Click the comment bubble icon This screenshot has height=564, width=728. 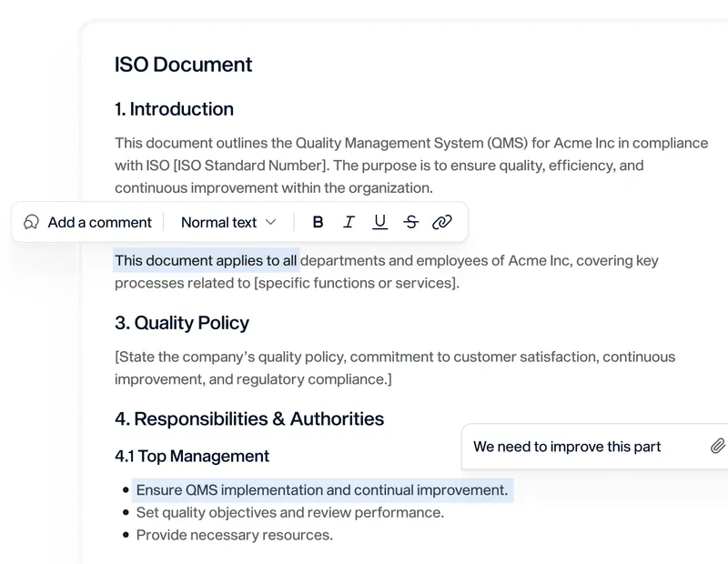(x=31, y=222)
